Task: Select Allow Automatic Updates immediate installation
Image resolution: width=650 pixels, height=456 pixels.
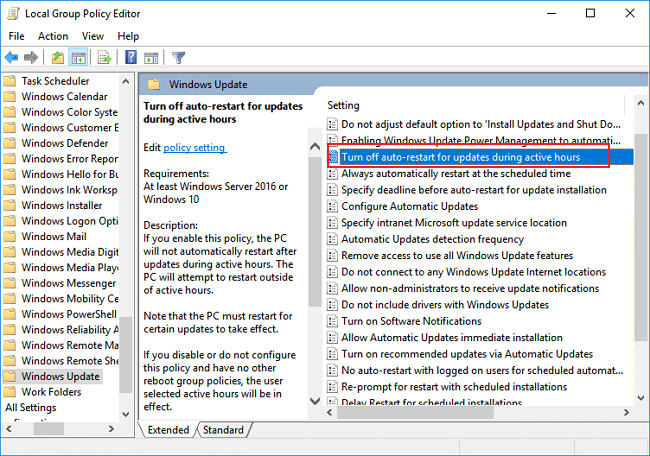Action: click(x=452, y=337)
